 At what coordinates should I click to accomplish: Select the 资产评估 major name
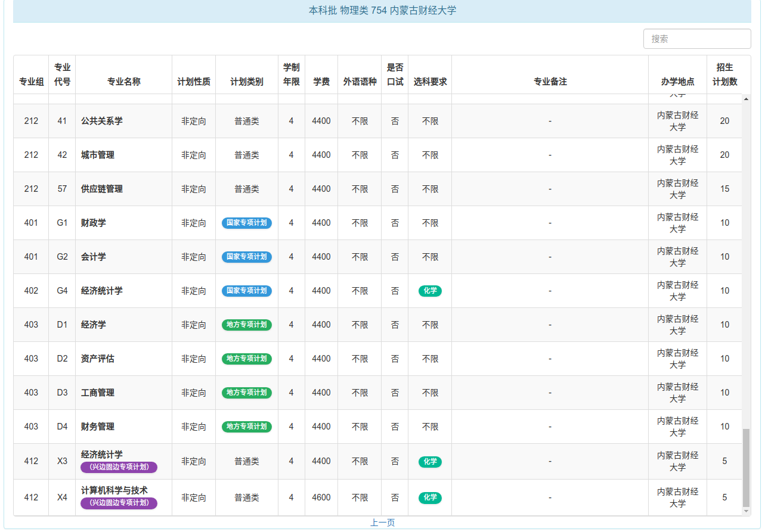pyautogui.click(x=98, y=359)
